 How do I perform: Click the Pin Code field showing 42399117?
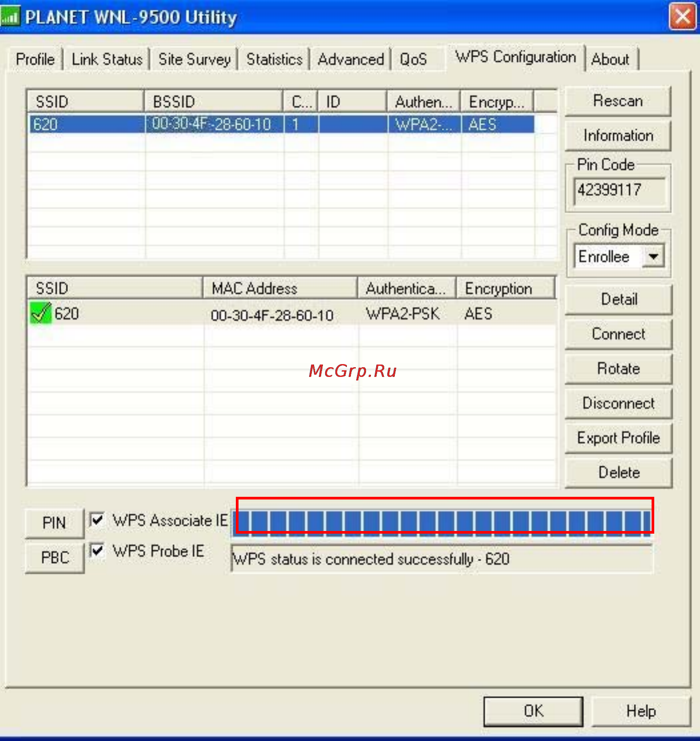pyautogui.click(x=620, y=191)
